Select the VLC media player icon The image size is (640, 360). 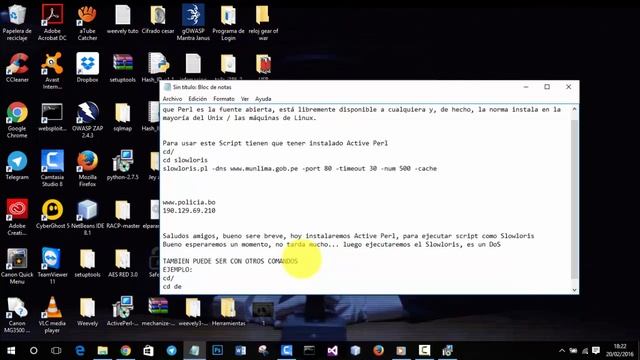[x=52, y=314]
